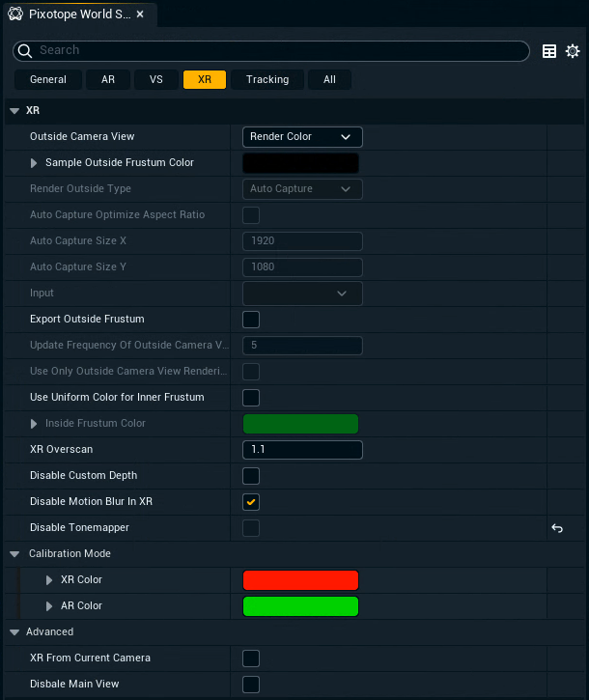Click the table view icon beside search

pos(549,51)
